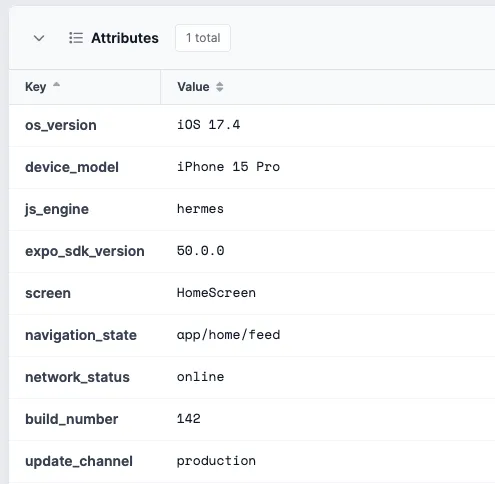Click the Key column header
This screenshot has width=495, height=484.
36,87
